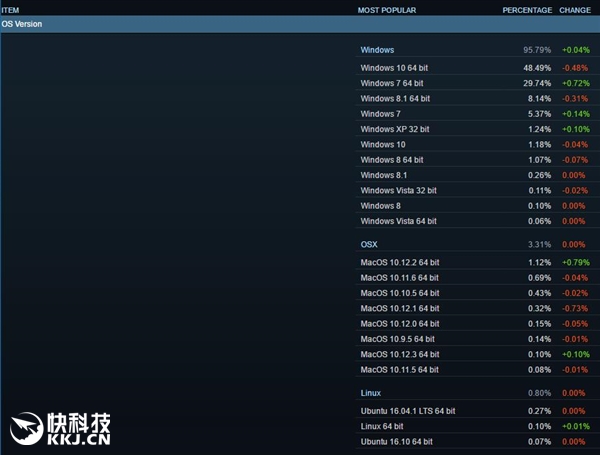Select the Windows 8.1 64 bit row label

click(395, 99)
